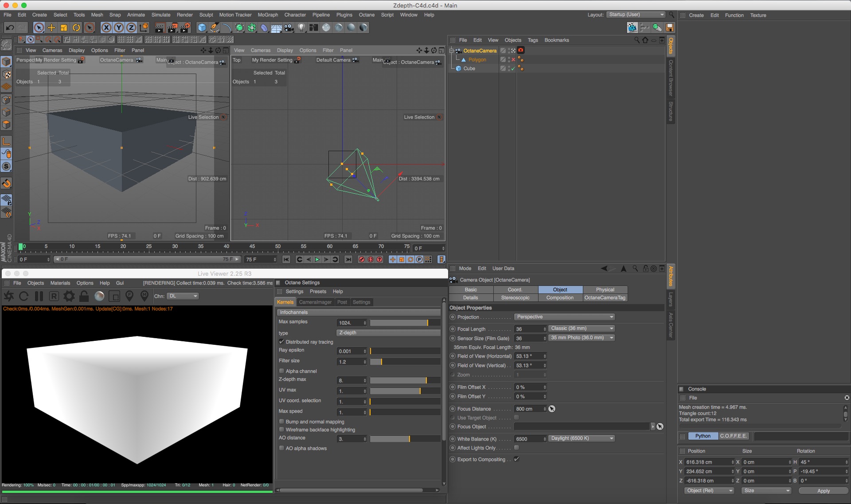Viewport: 851px width, 504px height.
Task: Open the MoGraph menu
Action: click(x=268, y=15)
